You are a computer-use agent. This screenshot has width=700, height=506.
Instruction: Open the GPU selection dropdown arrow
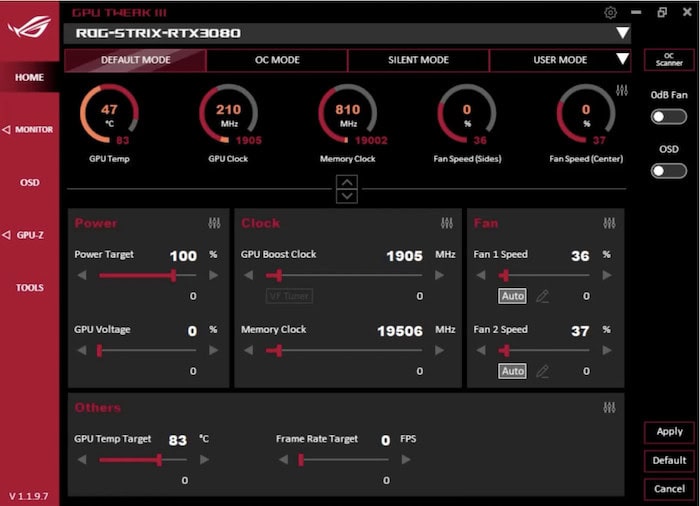click(622, 33)
